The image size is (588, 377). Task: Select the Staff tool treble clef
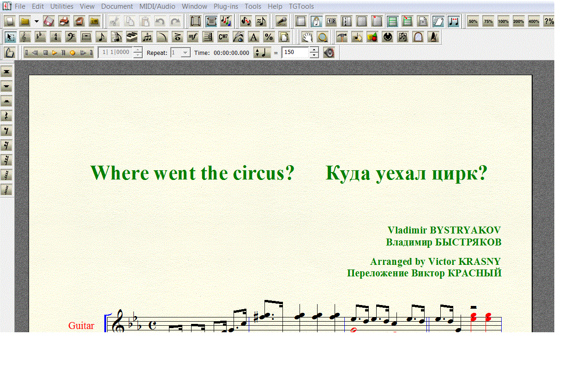(26, 37)
